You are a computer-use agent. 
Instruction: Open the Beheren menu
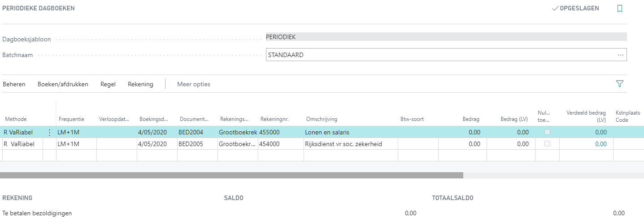pos(14,84)
